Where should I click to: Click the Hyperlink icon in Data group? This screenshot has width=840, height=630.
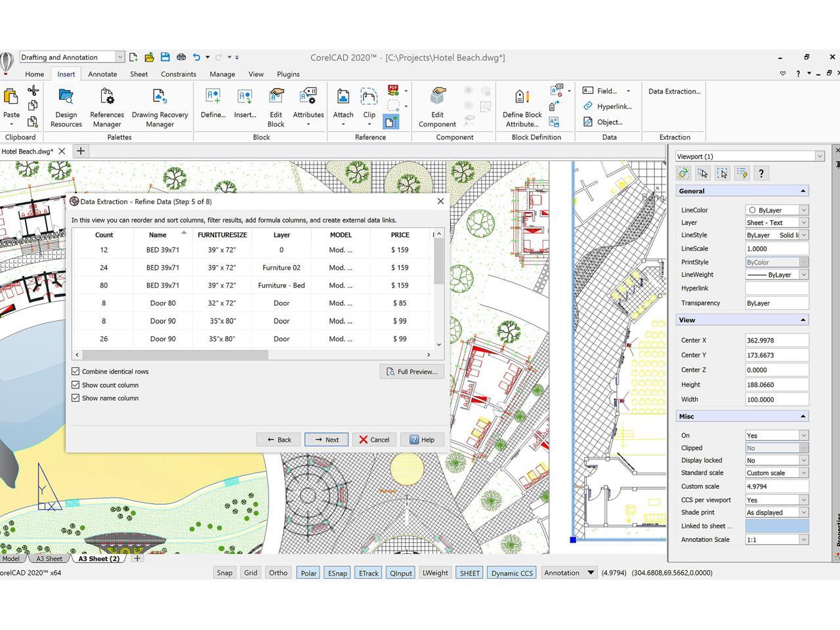tap(588, 106)
